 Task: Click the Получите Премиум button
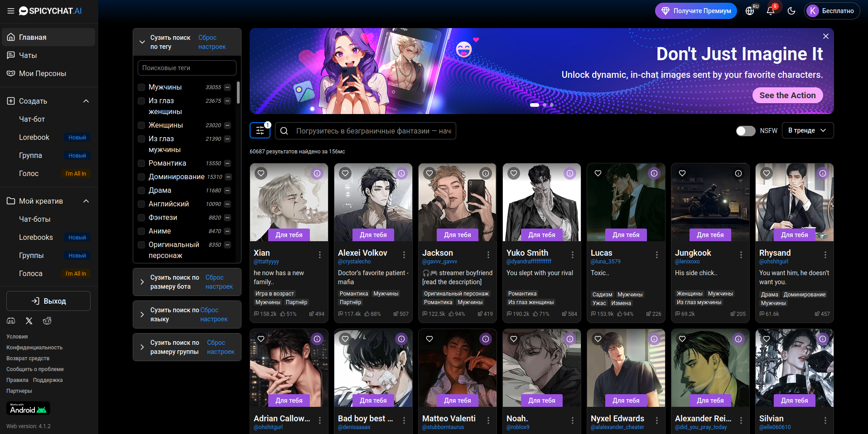click(696, 11)
